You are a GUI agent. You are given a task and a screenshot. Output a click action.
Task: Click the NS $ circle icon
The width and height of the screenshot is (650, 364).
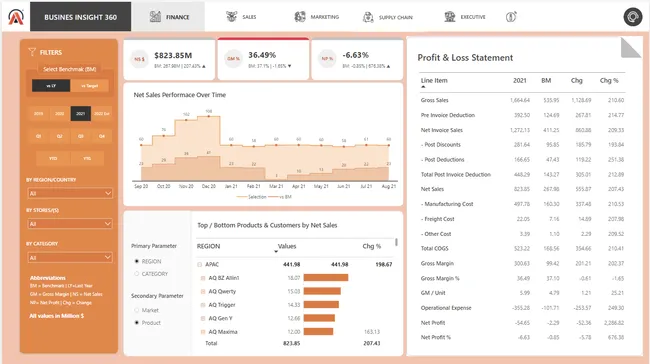coord(139,59)
